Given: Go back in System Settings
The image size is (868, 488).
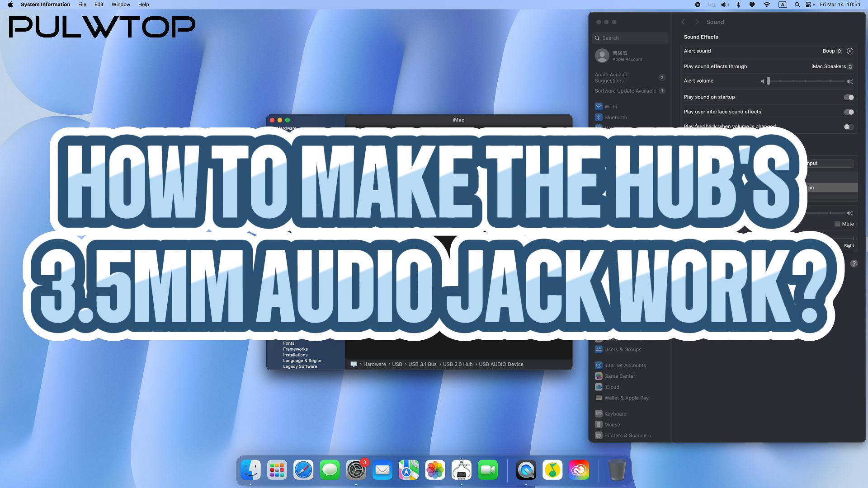Looking at the screenshot, I should tap(683, 22).
